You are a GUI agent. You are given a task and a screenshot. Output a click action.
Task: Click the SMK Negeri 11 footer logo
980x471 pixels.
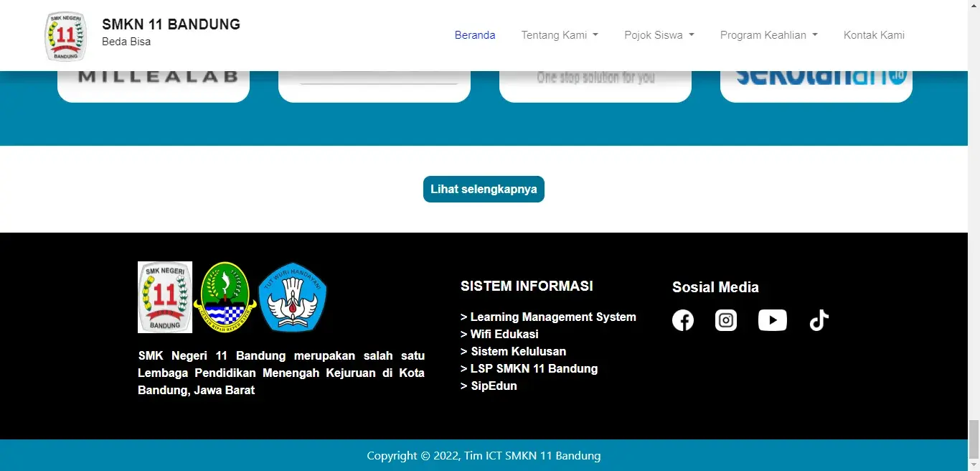click(165, 297)
